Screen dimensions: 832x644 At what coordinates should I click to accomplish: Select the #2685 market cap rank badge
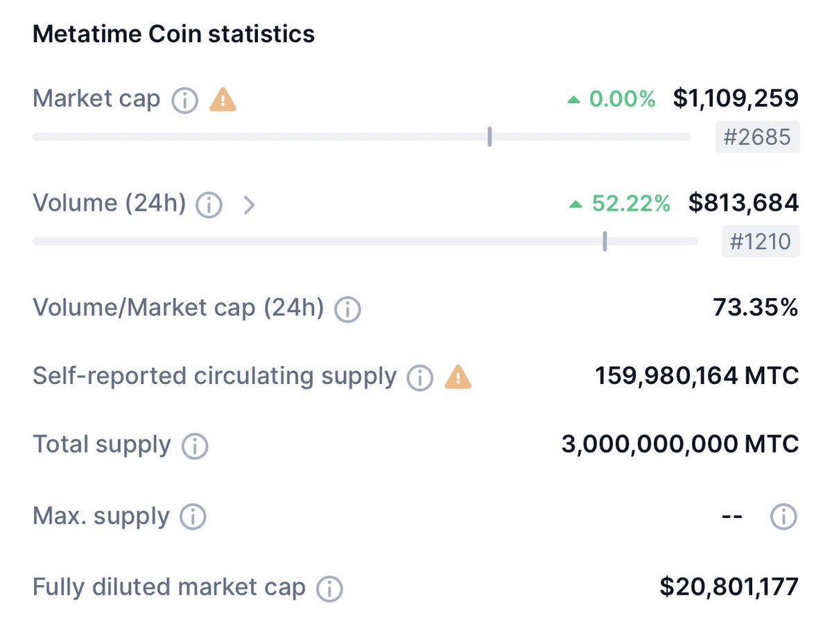tap(757, 137)
